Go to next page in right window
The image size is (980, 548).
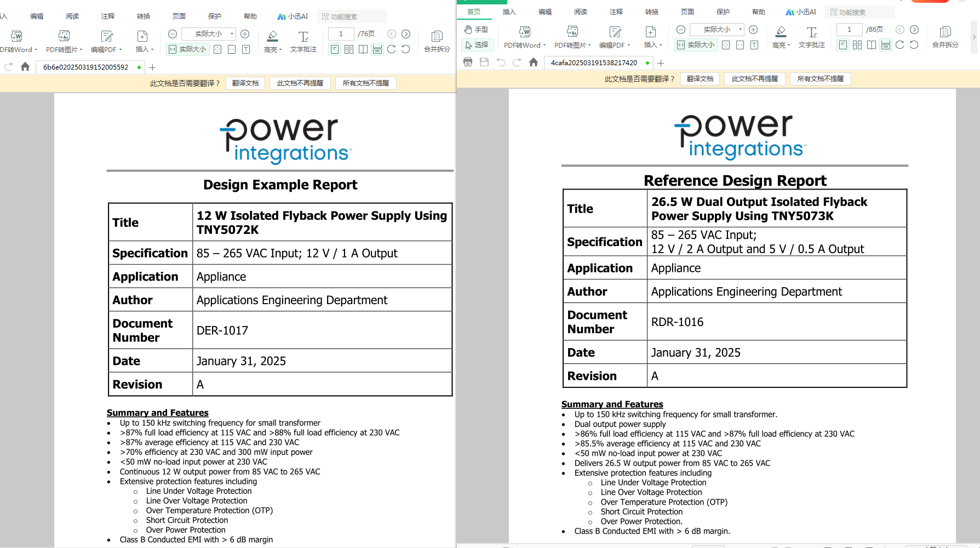pos(914,30)
